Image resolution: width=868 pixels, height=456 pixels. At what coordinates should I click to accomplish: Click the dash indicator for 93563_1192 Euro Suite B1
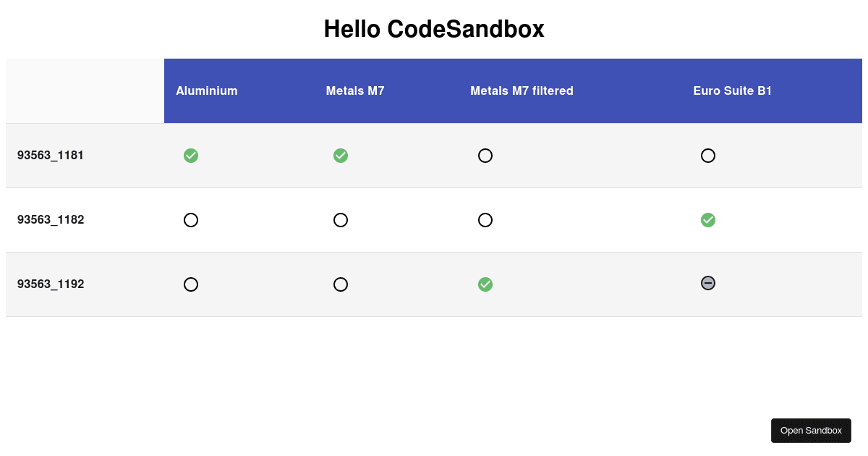(x=708, y=284)
